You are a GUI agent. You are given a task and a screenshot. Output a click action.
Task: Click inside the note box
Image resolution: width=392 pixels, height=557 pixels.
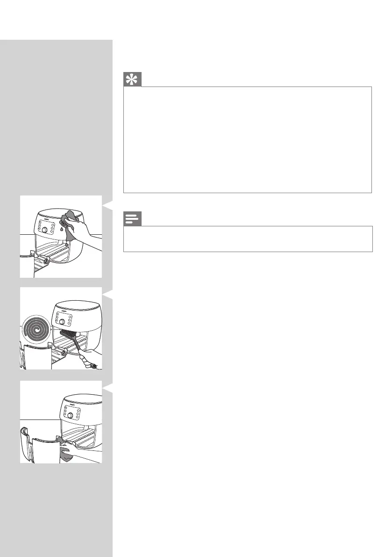click(248, 239)
